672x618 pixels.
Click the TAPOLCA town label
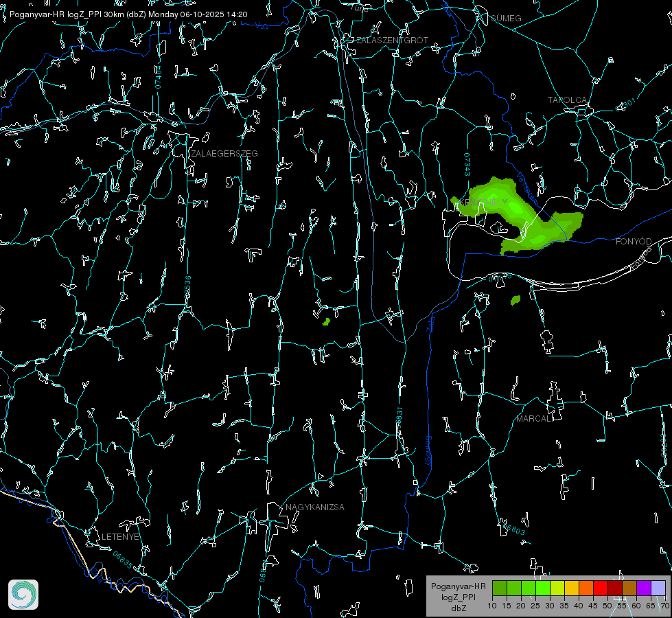[567, 100]
